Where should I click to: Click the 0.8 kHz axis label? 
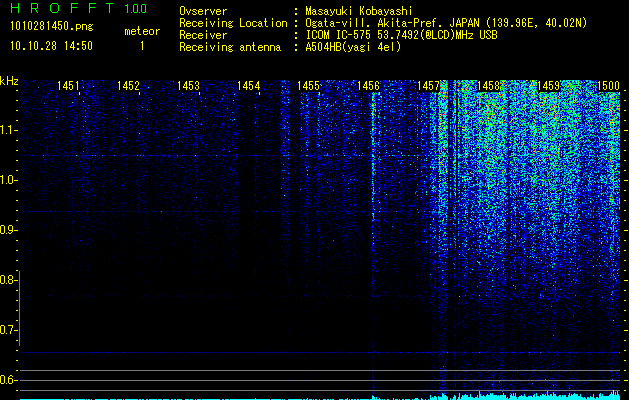(8, 280)
